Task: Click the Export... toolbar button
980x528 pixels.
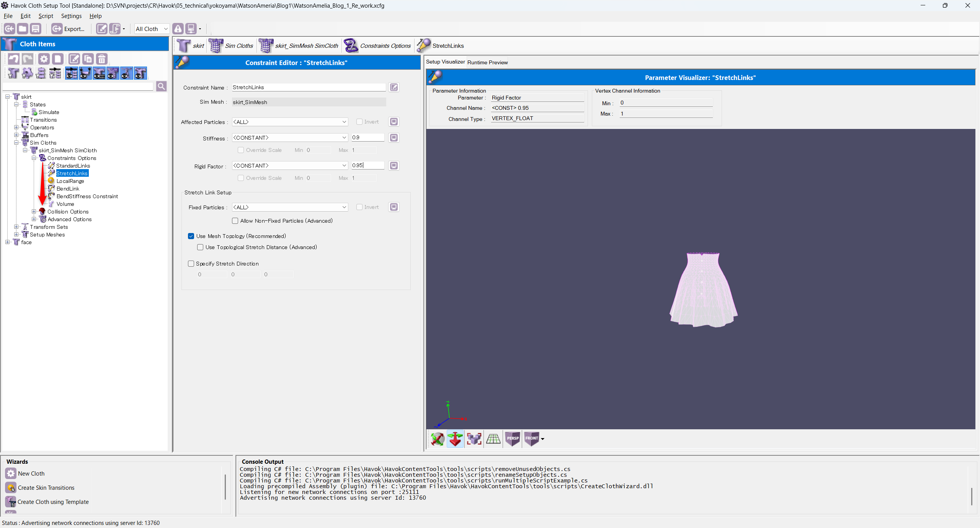Action: 68,29
